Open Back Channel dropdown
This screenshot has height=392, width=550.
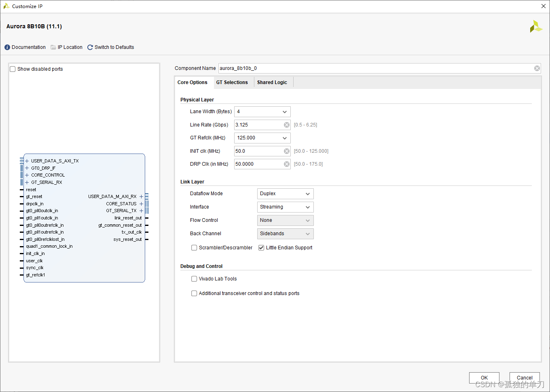286,234
